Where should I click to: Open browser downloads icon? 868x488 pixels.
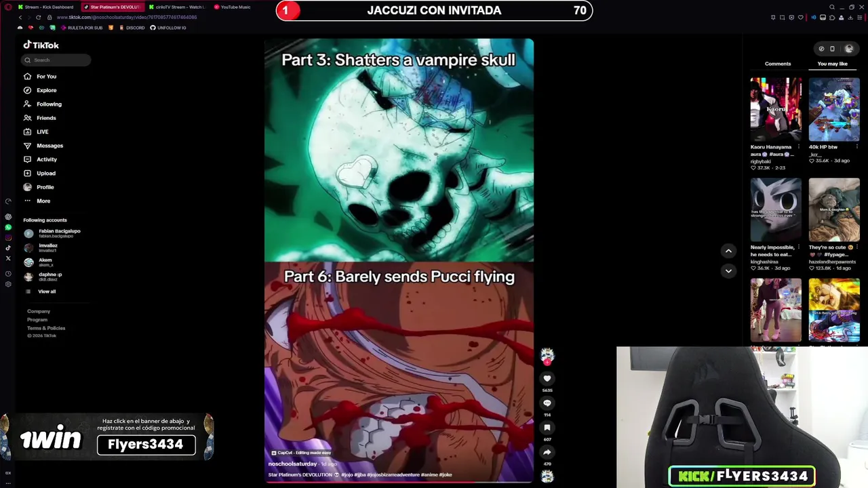tap(850, 18)
